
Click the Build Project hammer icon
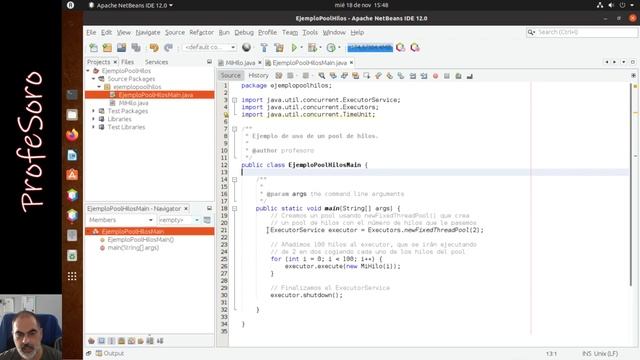[264, 47]
